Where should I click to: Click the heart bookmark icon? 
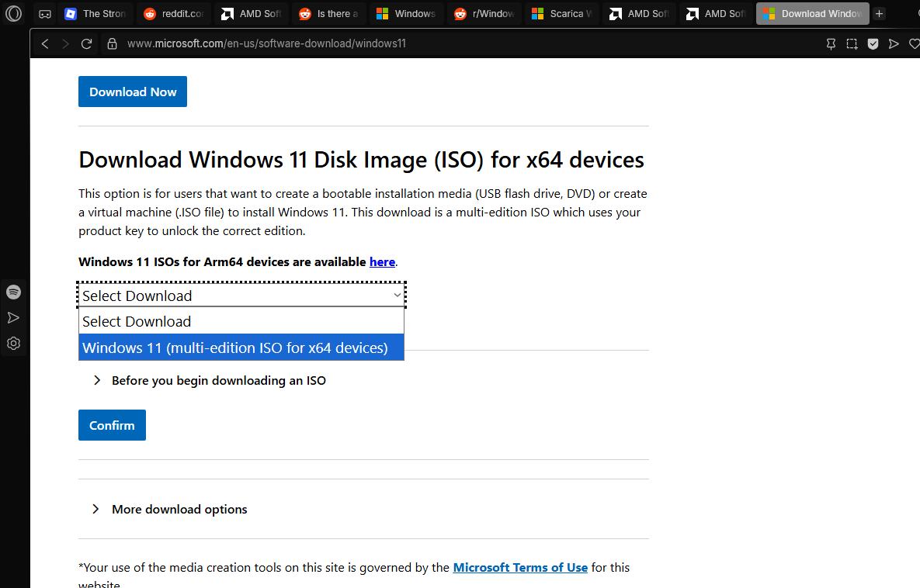click(914, 44)
